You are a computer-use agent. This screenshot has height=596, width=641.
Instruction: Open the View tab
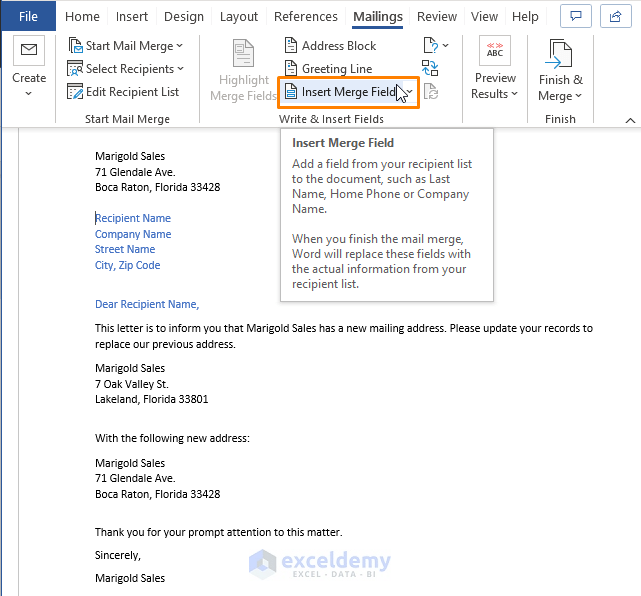pyautogui.click(x=484, y=16)
